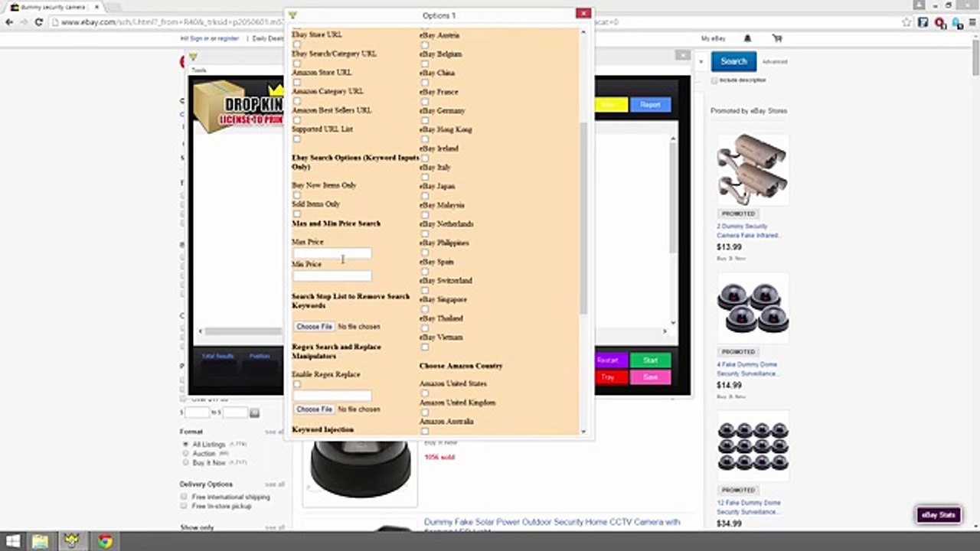Select the Buy It Now radio button
Screen dimensions: 980x551
click(x=185, y=462)
